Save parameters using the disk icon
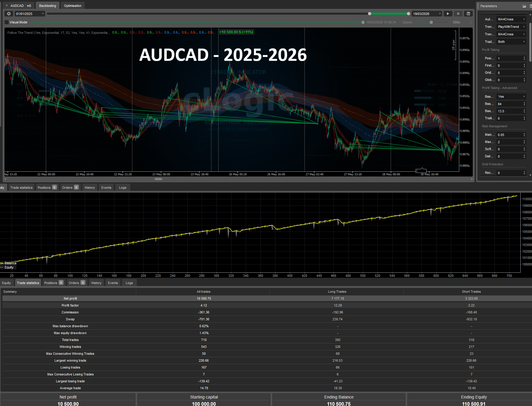This screenshot has height=406, width=532. tap(531, 6)
